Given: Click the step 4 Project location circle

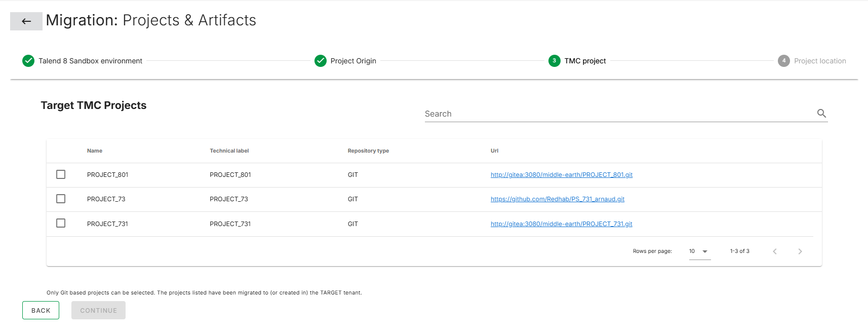Looking at the screenshot, I should pos(784,61).
